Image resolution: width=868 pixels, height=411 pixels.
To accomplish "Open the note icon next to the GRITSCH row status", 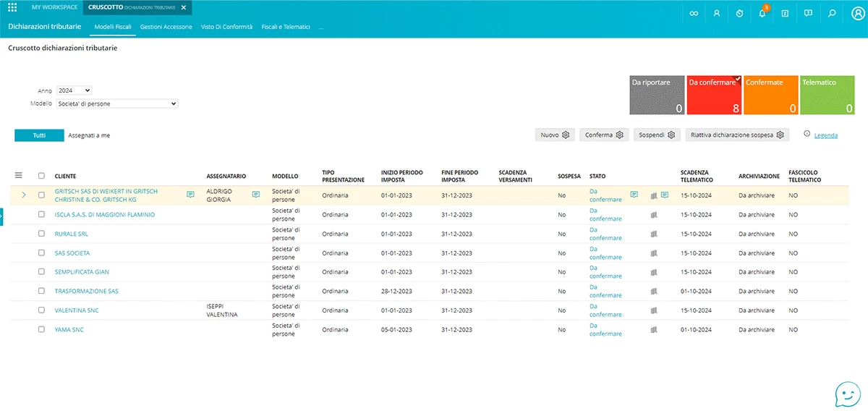I will tap(634, 194).
